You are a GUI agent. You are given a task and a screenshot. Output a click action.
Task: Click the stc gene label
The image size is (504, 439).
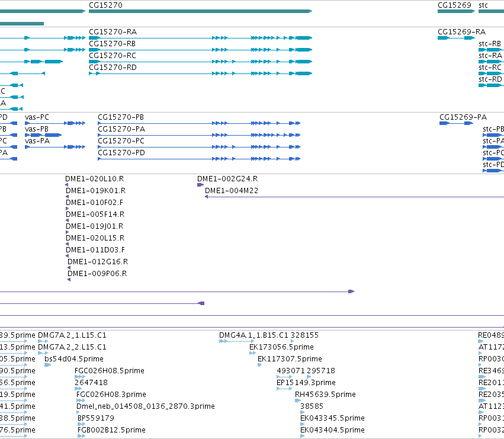click(483, 5)
